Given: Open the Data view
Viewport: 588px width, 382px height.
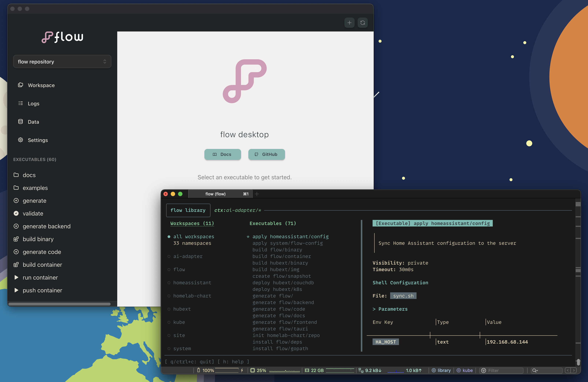Looking at the screenshot, I should tap(33, 122).
